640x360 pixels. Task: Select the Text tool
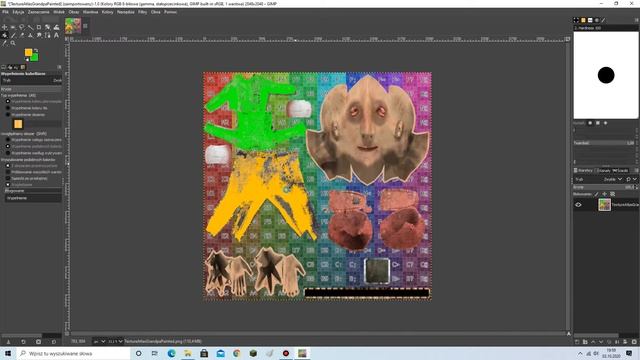coord(56,36)
